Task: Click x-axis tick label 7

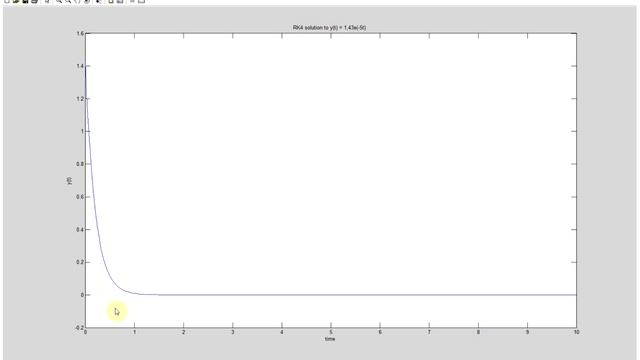Action: click(x=429, y=332)
